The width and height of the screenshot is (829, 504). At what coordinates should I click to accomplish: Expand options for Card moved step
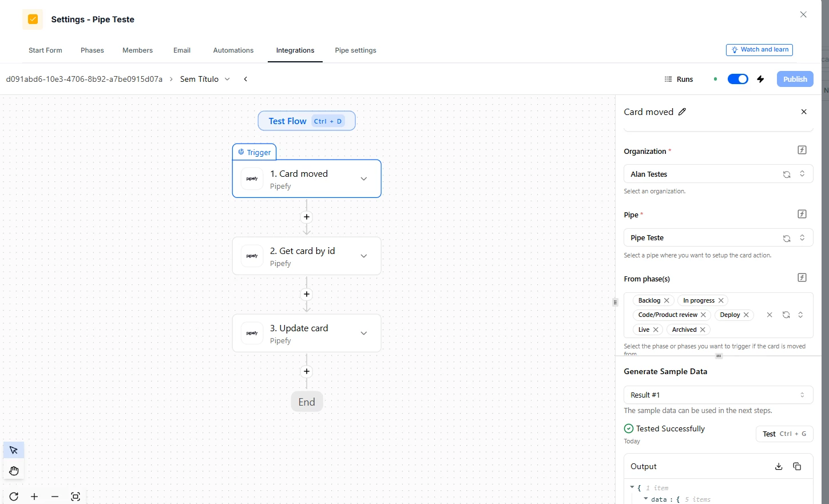point(364,178)
